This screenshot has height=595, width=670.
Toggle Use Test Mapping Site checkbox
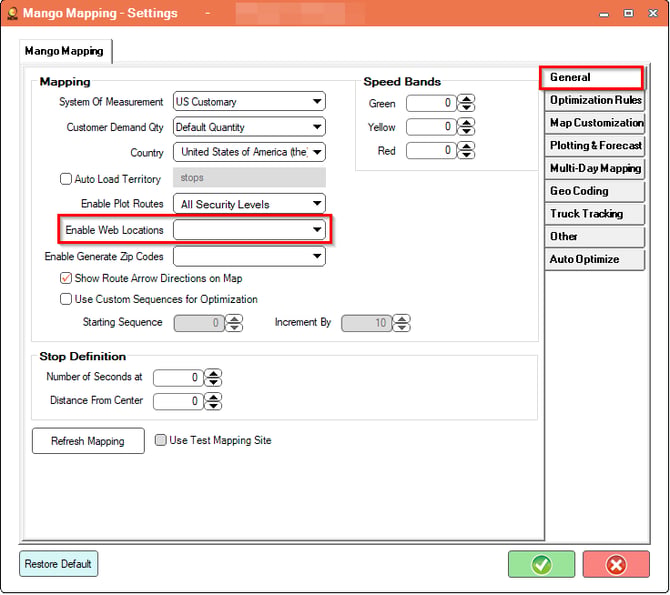click(x=161, y=440)
